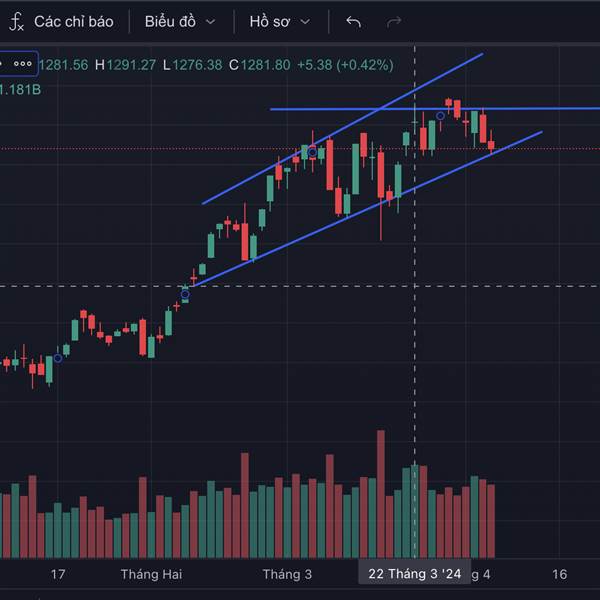Open the Hồ sơ dropdown
This screenshot has width=600, height=600.
280,22
